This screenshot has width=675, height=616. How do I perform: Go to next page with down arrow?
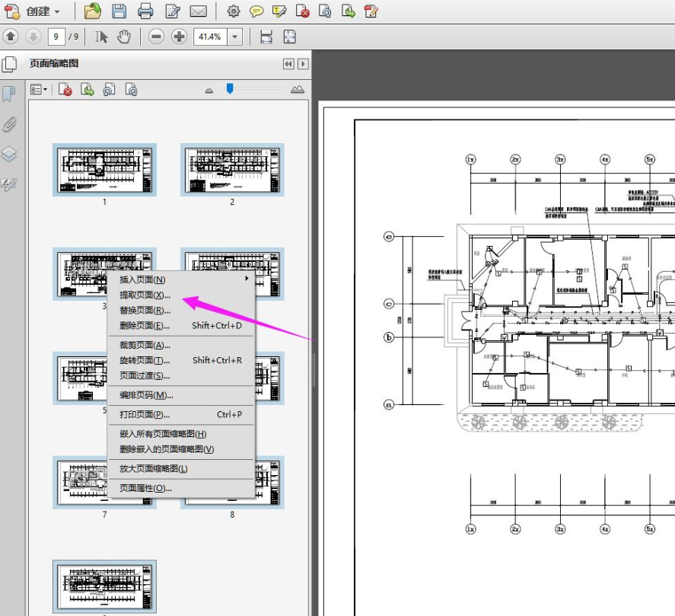pyautogui.click(x=33, y=37)
